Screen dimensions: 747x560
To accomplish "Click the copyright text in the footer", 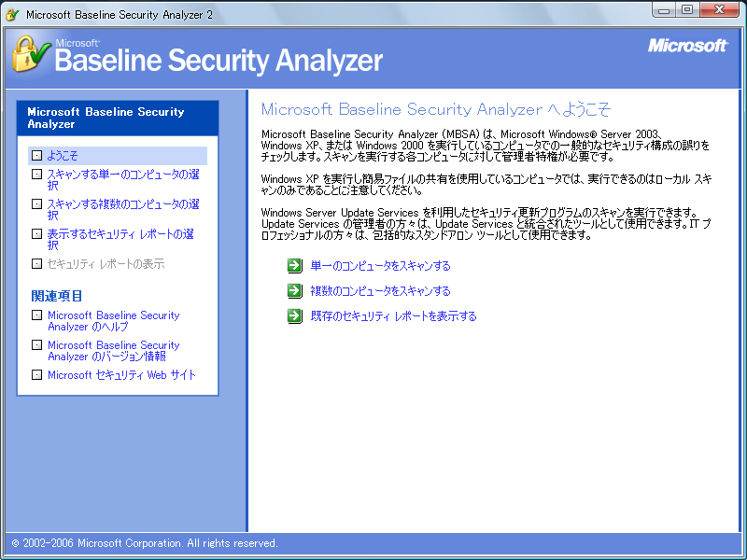I will click(x=145, y=543).
